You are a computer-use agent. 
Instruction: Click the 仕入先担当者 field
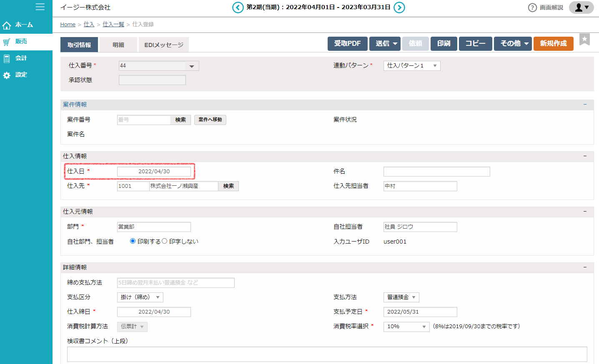pyautogui.click(x=420, y=186)
